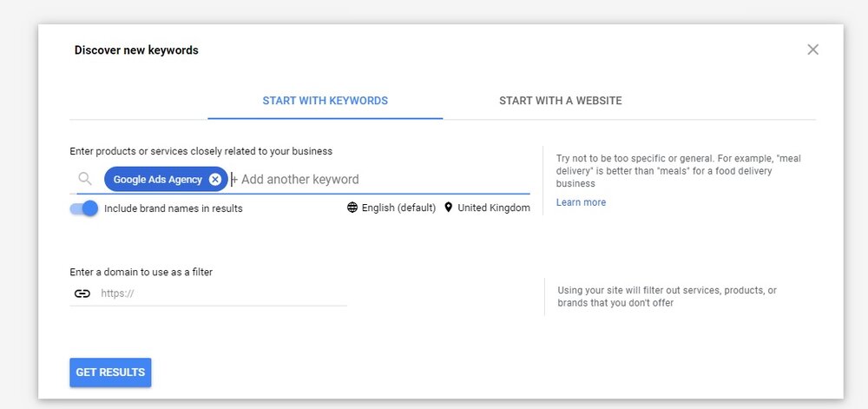Click the globe language icon
The width and height of the screenshot is (868, 409).
[352, 208]
